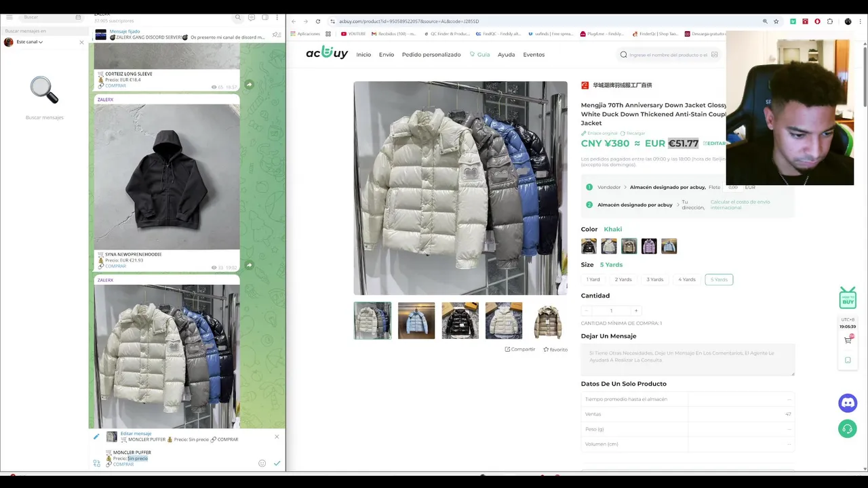View the brown jacket thumbnail
Viewport: 868px width, 488px height.
click(547, 321)
